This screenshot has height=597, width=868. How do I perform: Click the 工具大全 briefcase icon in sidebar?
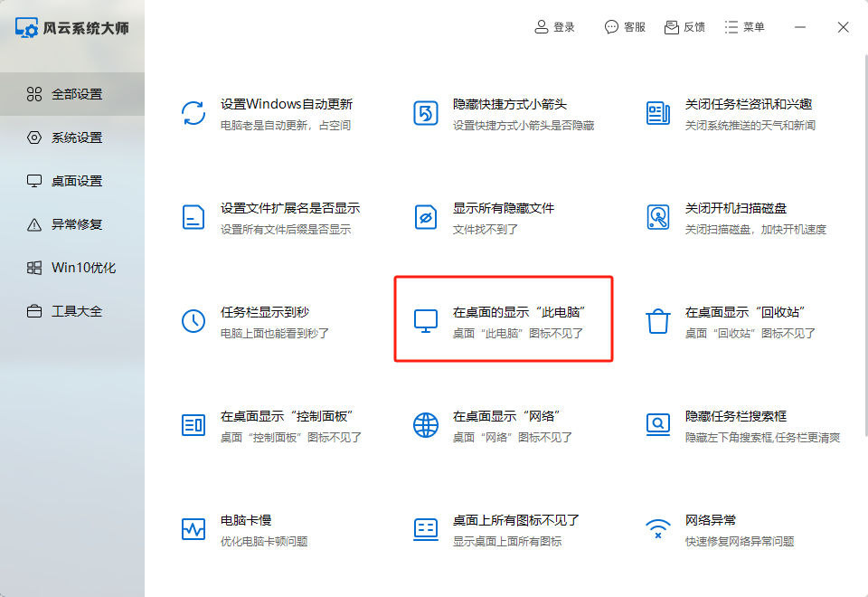tap(34, 311)
